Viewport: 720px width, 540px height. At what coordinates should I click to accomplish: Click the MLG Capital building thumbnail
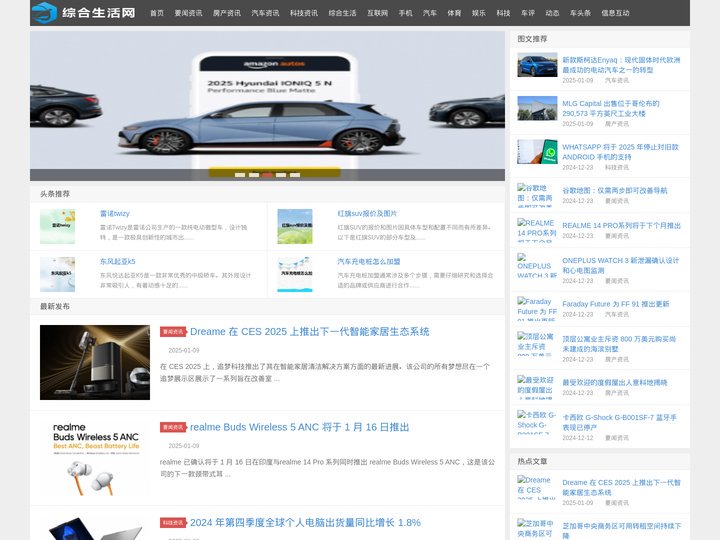pos(537,108)
